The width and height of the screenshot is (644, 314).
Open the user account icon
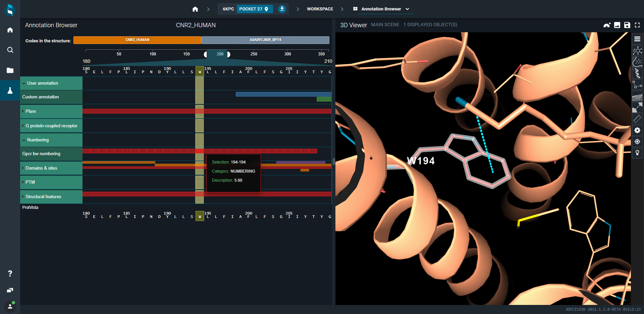(10, 306)
